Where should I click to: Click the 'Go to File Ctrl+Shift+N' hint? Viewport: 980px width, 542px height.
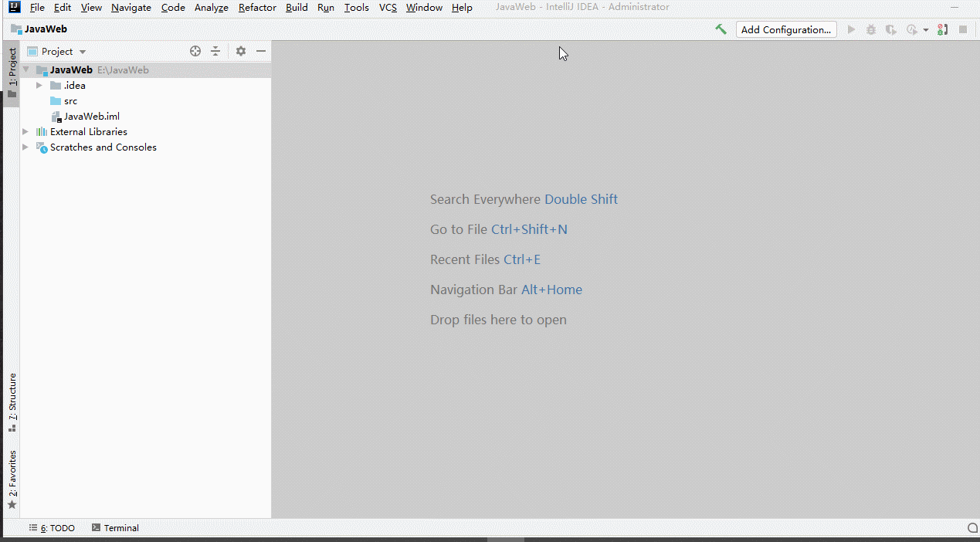(499, 229)
